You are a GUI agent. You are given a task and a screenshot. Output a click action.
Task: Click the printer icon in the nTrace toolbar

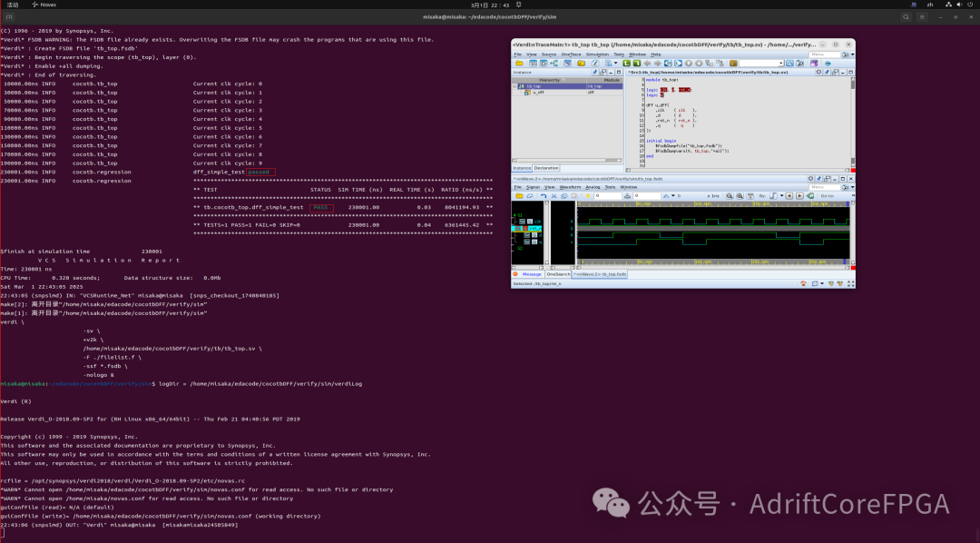pyautogui.click(x=828, y=64)
